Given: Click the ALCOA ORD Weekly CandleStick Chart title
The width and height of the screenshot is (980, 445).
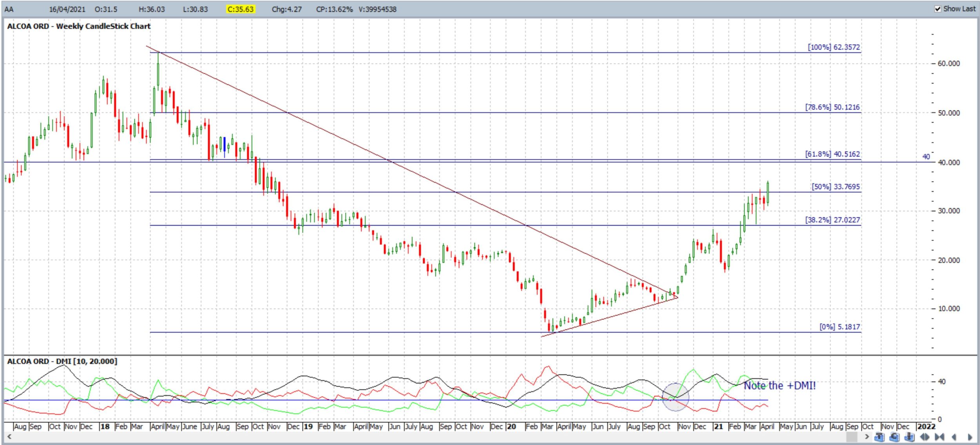Looking at the screenshot, I should (x=79, y=26).
